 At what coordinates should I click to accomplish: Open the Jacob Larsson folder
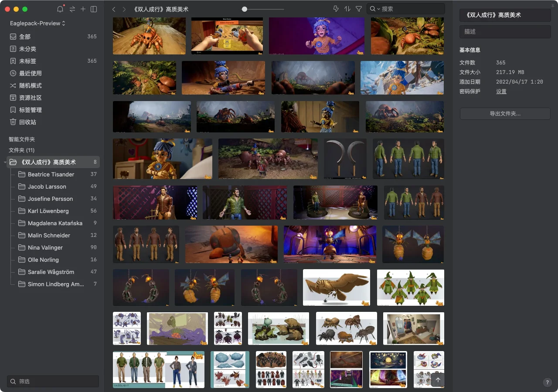57,186
